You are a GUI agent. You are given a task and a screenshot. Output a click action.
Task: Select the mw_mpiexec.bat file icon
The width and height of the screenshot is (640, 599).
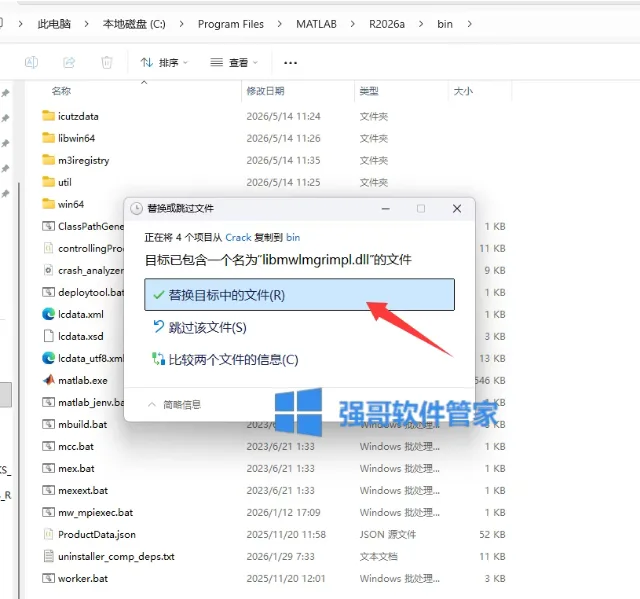[48, 512]
